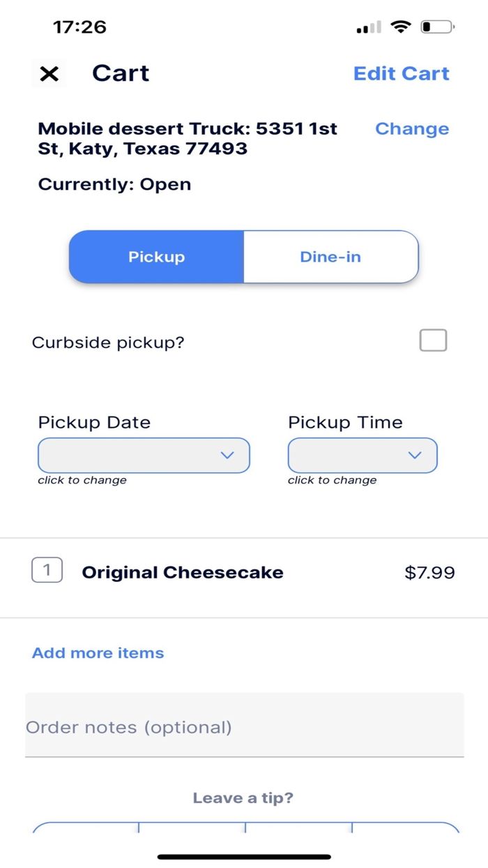Tap the quantity box for Original Cheesecake
This screenshot has height=868, width=488.
coord(47,571)
